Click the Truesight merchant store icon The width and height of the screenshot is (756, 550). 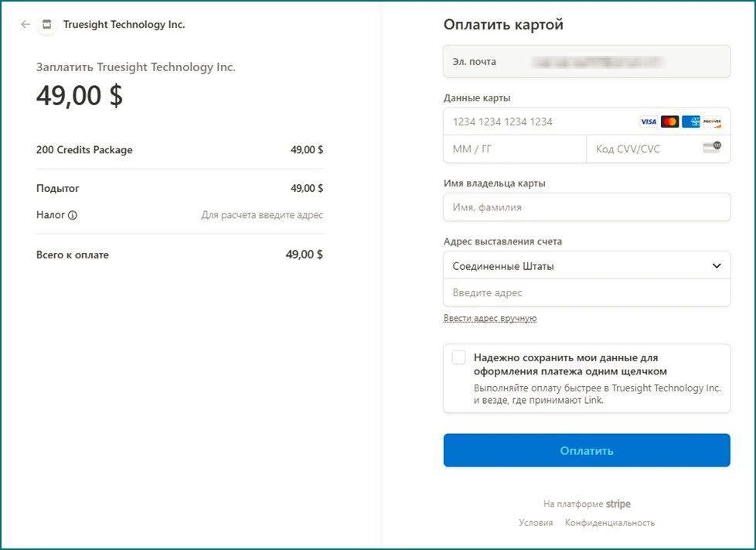pos(47,24)
